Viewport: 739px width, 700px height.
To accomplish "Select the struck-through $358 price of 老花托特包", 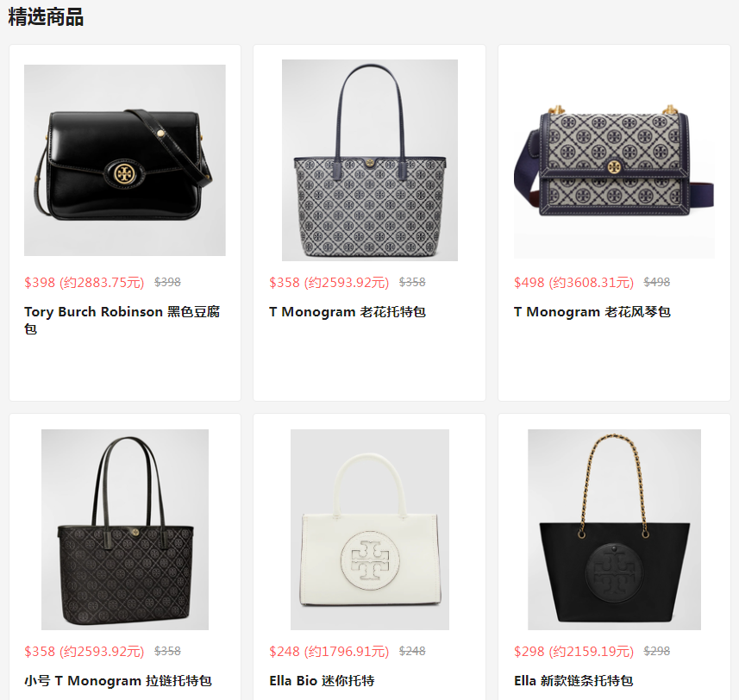I will tap(412, 282).
